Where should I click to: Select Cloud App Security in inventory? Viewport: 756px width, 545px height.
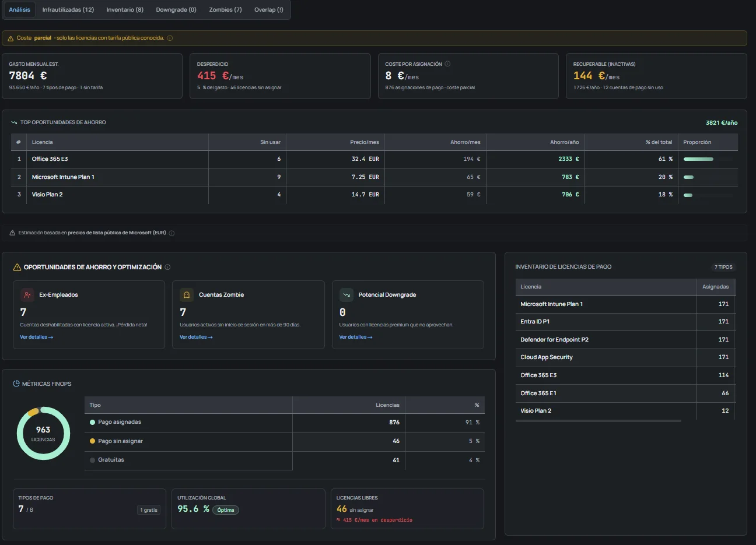(x=625, y=357)
